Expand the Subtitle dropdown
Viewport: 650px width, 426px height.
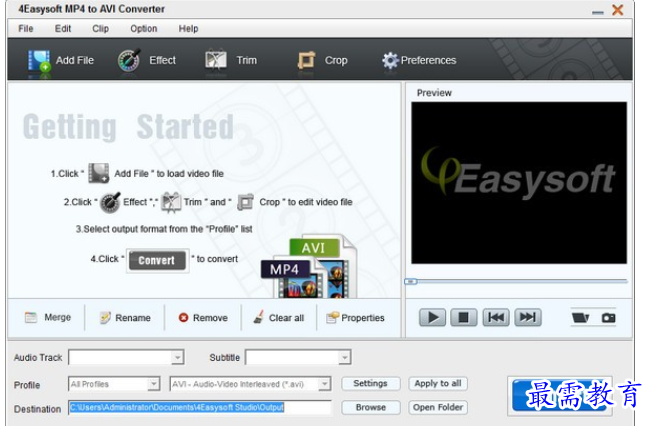(344, 357)
